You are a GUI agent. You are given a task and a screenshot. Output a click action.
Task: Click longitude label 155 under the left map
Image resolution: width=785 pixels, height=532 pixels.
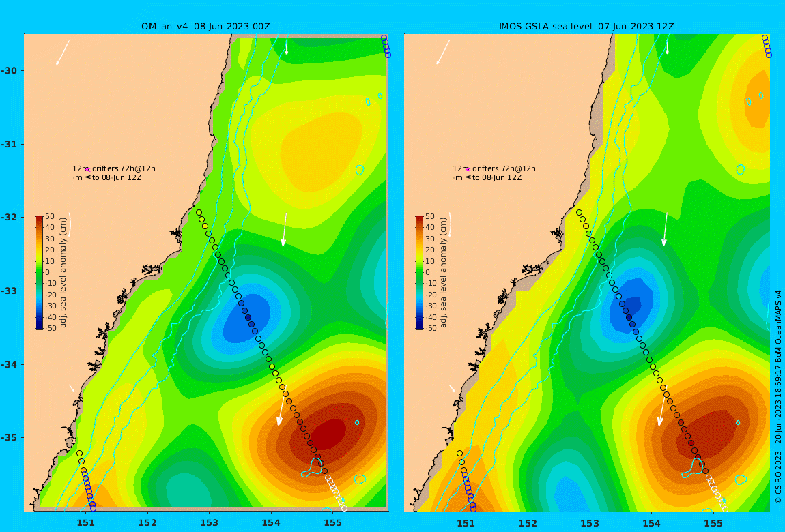(332, 523)
